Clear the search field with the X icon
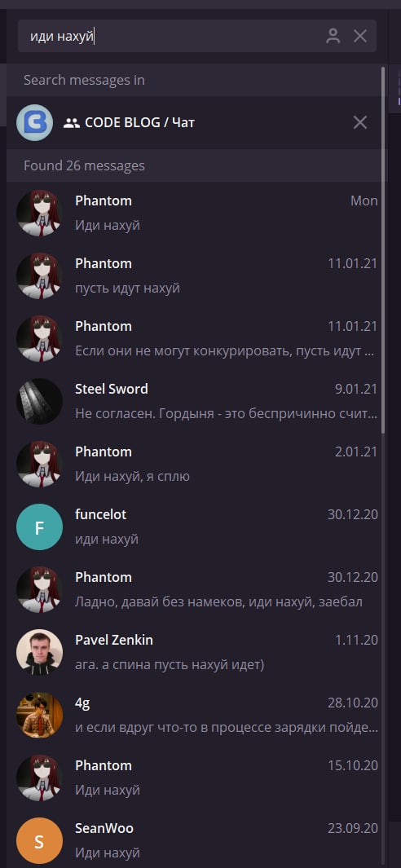 click(x=360, y=37)
